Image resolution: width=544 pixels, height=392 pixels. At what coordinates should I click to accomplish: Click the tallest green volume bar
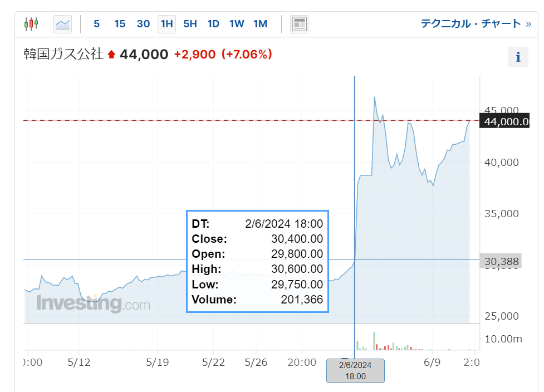(x=374, y=341)
